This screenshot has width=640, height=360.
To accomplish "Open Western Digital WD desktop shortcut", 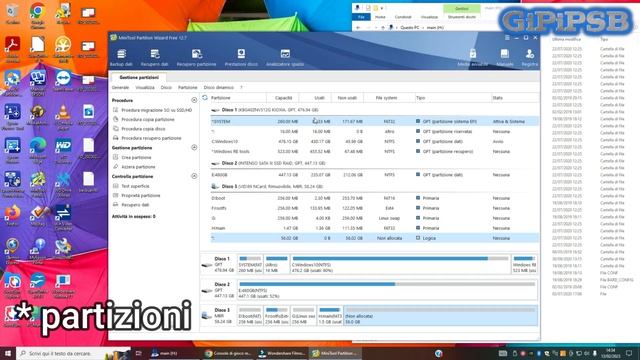I will [x=63, y=149].
